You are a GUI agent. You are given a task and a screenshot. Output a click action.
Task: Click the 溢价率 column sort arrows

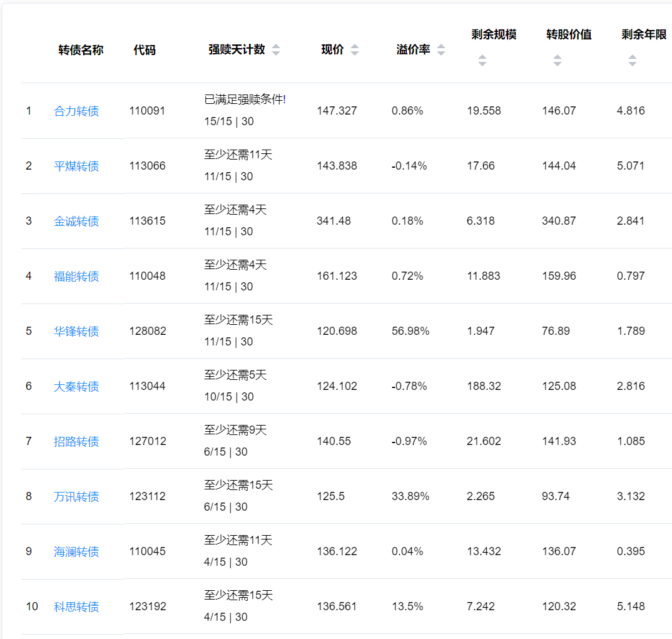tap(441, 50)
